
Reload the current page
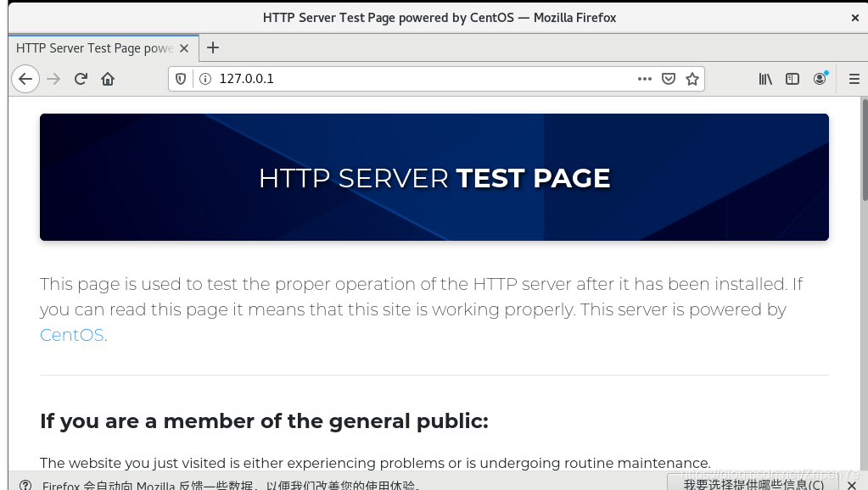tap(81, 79)
